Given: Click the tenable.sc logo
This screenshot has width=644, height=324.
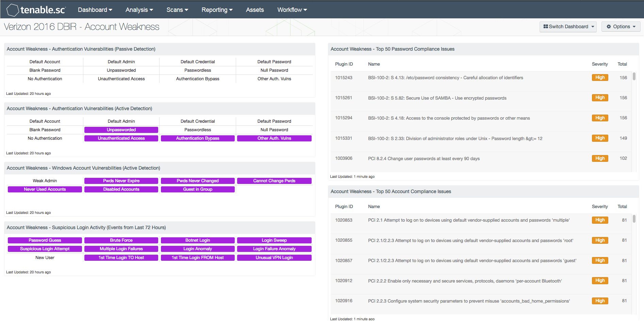Looking at the screenshot, I should click(36, 10).
